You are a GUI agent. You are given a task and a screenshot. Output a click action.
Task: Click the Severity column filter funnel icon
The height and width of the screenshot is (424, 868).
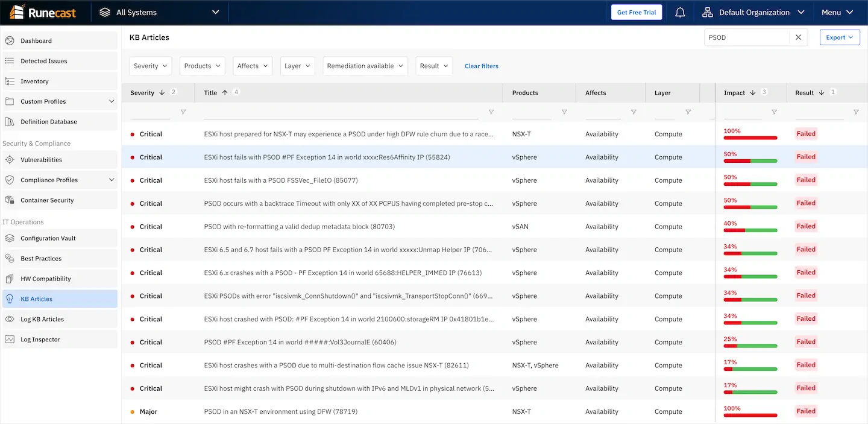tap(183, 112)
